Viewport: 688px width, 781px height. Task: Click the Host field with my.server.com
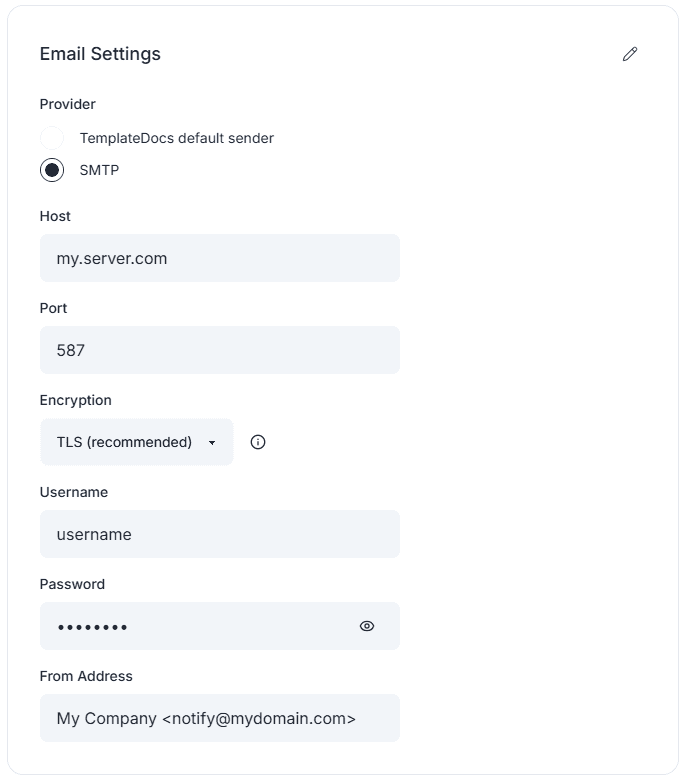(x=220, y=258)
